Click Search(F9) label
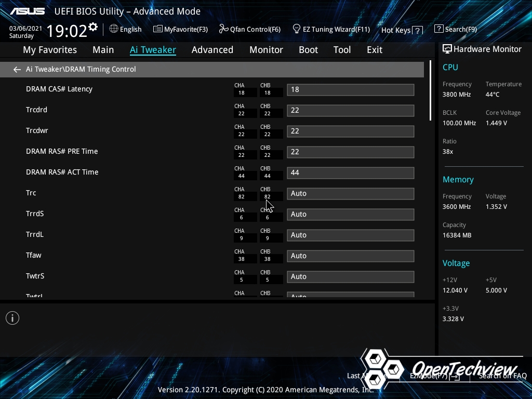 click(x=461, y=30)
